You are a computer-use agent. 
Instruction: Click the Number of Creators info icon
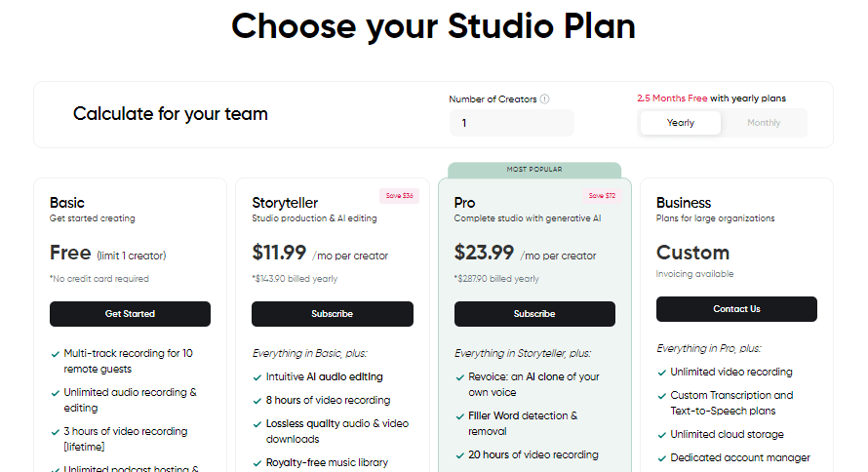[545, 99]
